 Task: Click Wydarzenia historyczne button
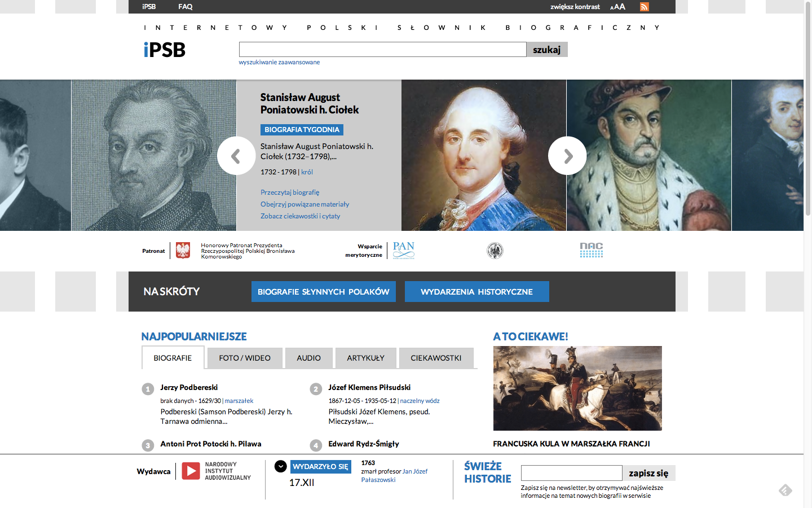(477, 292)
